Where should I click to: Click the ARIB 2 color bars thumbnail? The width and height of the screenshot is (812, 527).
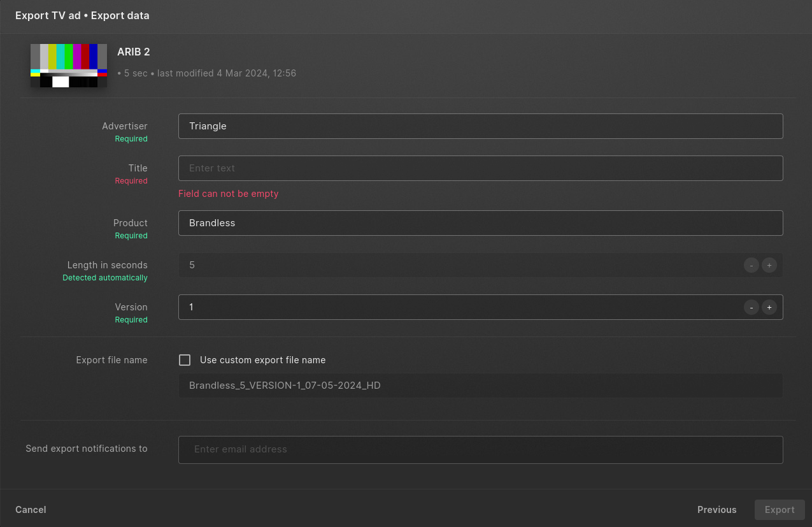[x=69, y=66]
